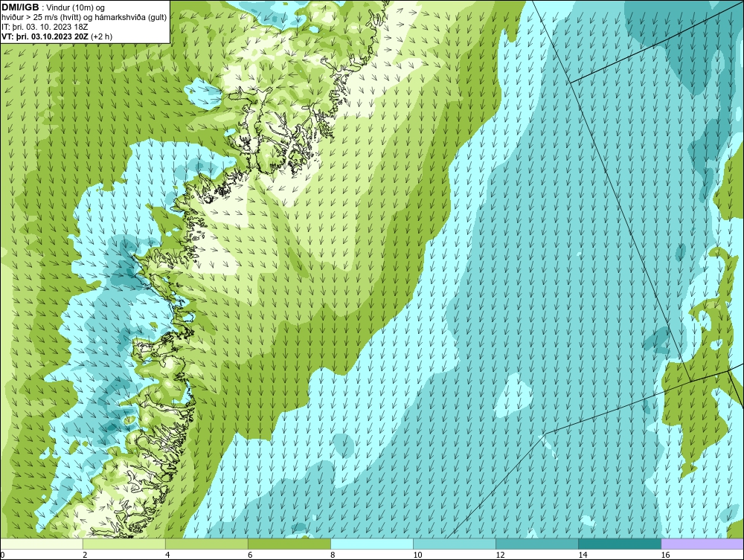Viewport: 744px width, 560px height.
Task: Click the valid time line 'VT: þri. 03.10.2023 20Z'
Action: pyautogui.click(x=47, y=36)
